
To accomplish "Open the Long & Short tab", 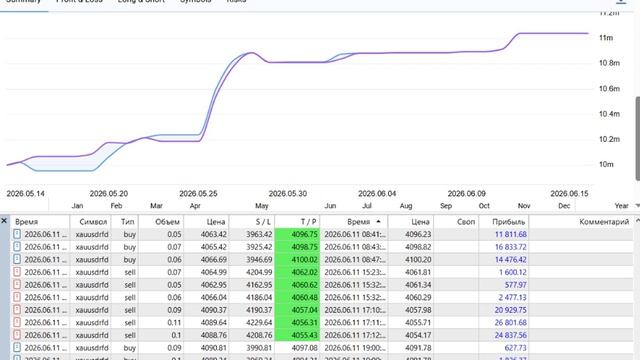I will point(141,1).
